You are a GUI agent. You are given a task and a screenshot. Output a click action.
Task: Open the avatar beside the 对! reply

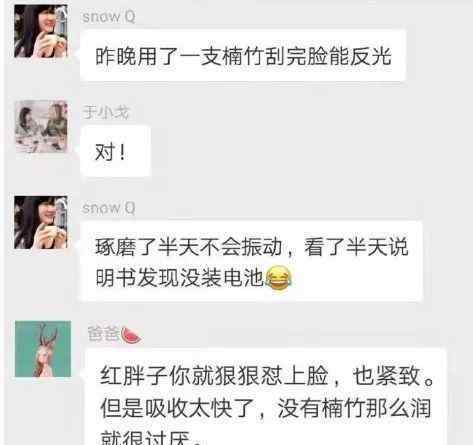click(x=41, y=127)
